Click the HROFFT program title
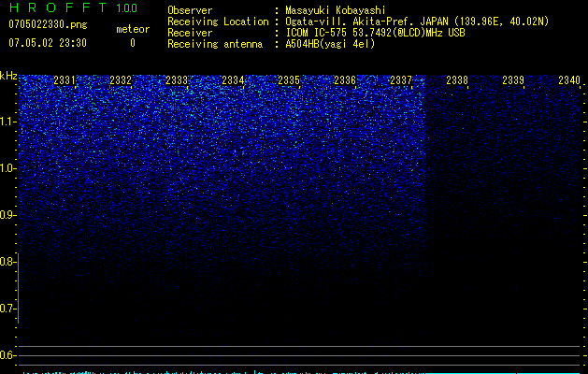 pyautogui.click(x=58, y=7)
